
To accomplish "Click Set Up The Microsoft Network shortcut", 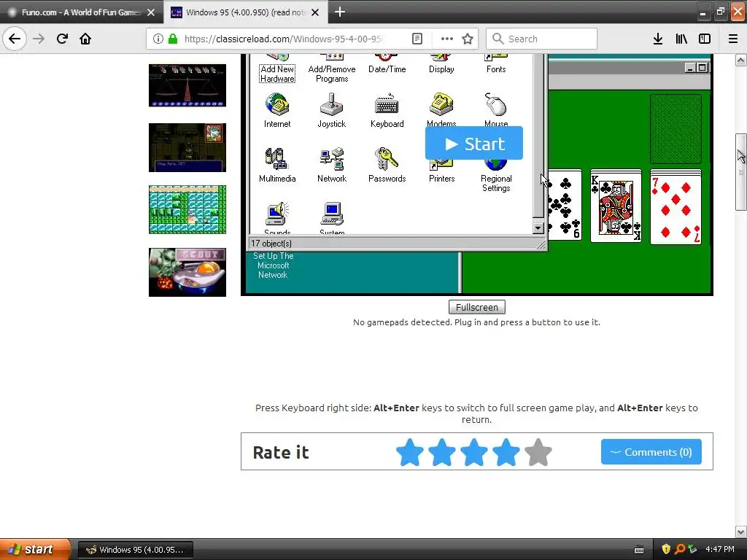I will [x=273, y=265].
